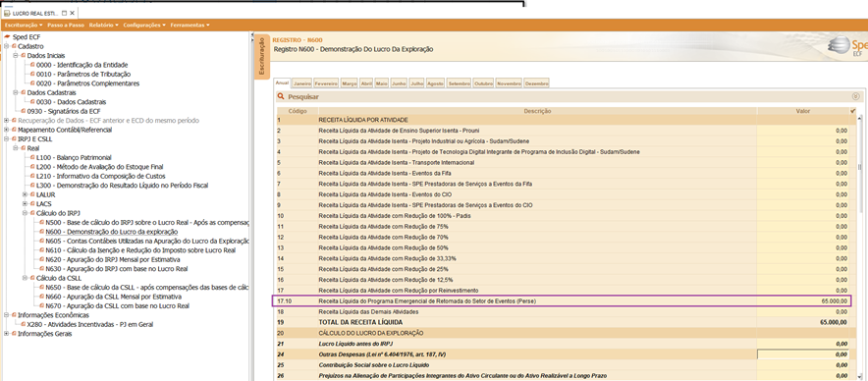Click the Cadastro folder icon

click(x=15, y=46)
